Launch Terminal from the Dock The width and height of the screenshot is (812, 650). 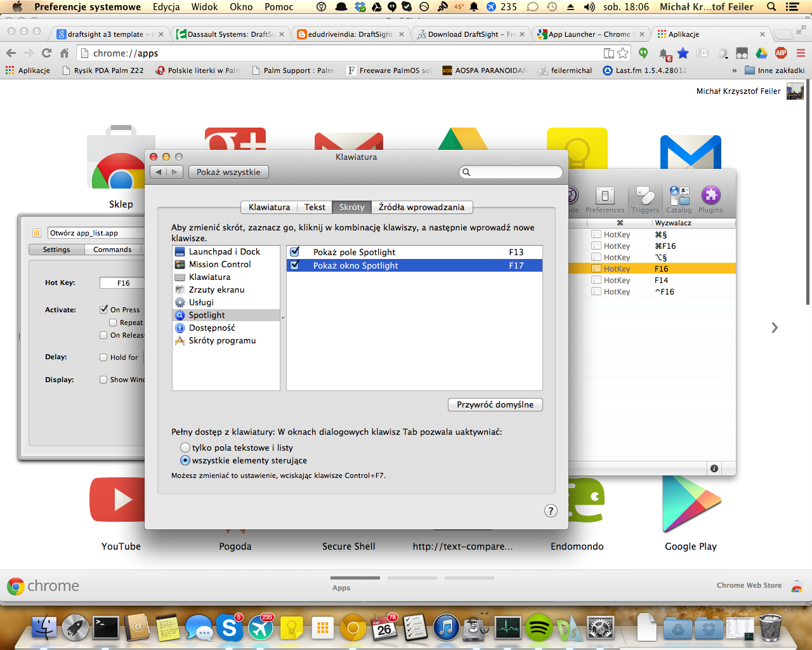(x=106, y=627)
